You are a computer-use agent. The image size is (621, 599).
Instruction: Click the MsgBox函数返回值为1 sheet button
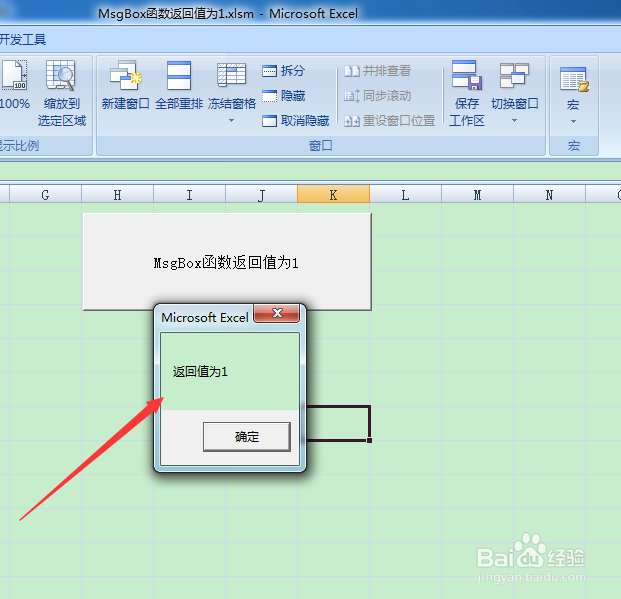click(x=227, y=262)
